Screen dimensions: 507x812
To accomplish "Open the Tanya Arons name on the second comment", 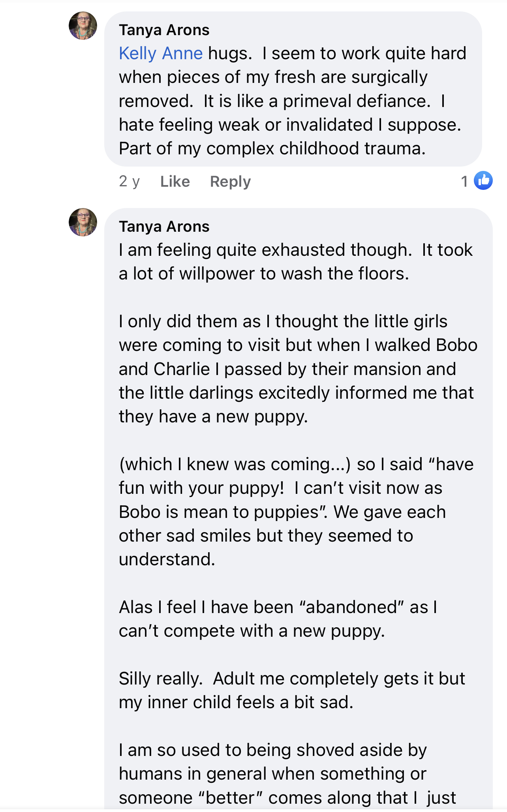I will pos(164,227).
